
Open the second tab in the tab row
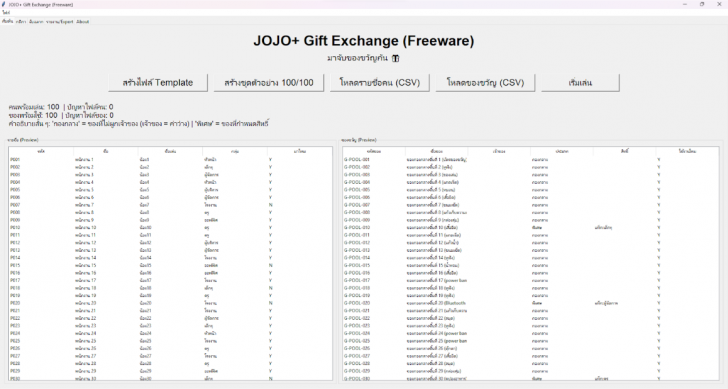[x=21, y=21]
